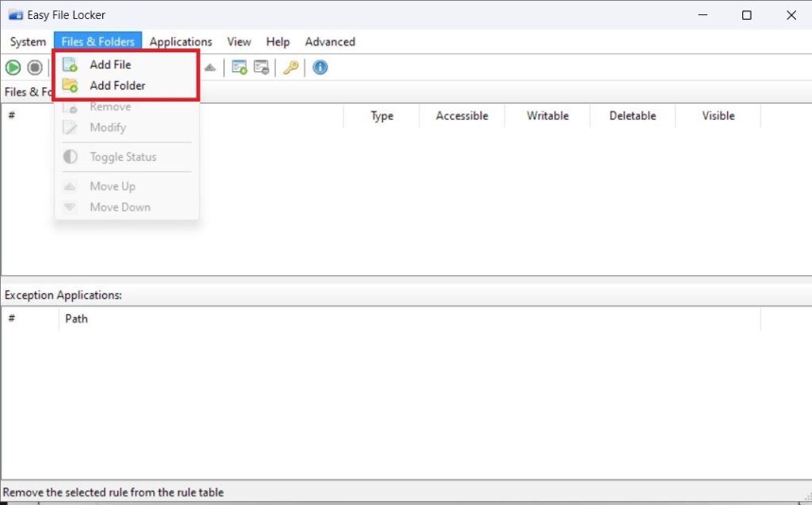
Task: Expand the Advanced menu
Action: [x=330, y=42]
